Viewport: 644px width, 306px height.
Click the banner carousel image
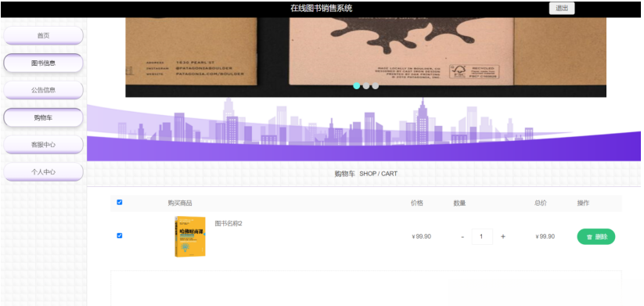[x=365, y=57]
